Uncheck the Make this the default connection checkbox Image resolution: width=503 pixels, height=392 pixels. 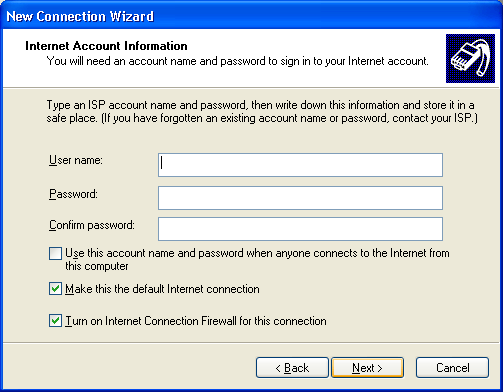(55, 289)
